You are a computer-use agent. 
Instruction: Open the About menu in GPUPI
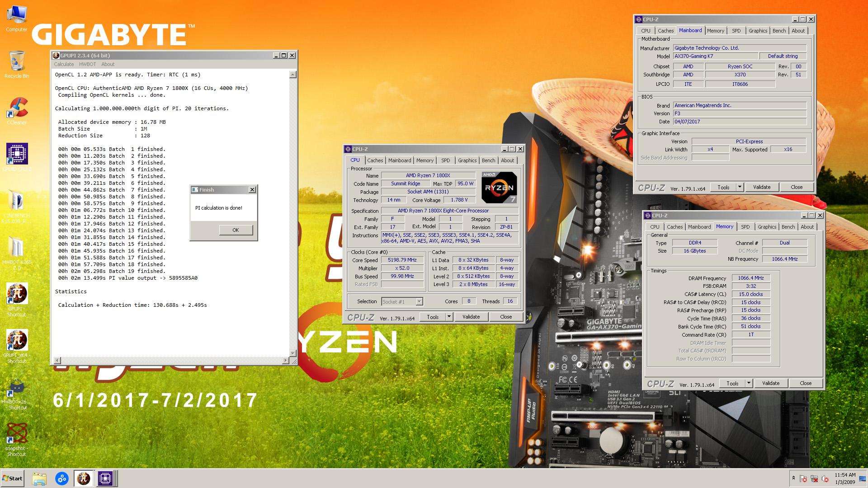pyautogui.click(x=108, y=64)
